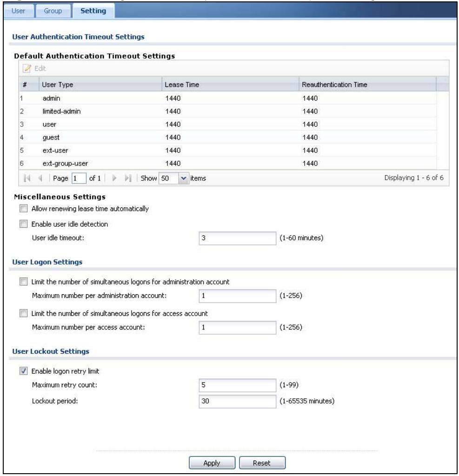Check limit simultaneous logons for administration account
The height and width of the screenshot is (476, 459).
pyautogui.click(x=23, y=281)
